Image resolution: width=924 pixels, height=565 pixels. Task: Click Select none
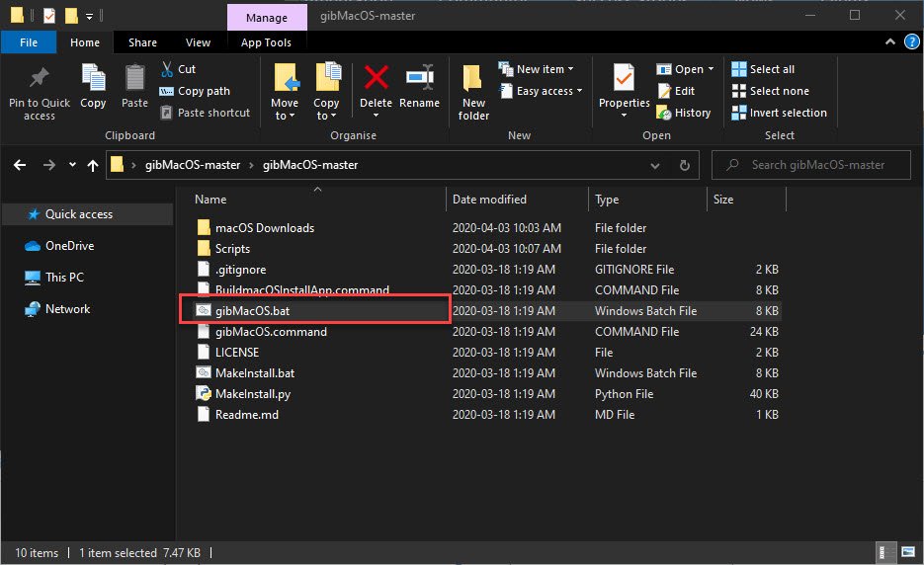point(770,91)
